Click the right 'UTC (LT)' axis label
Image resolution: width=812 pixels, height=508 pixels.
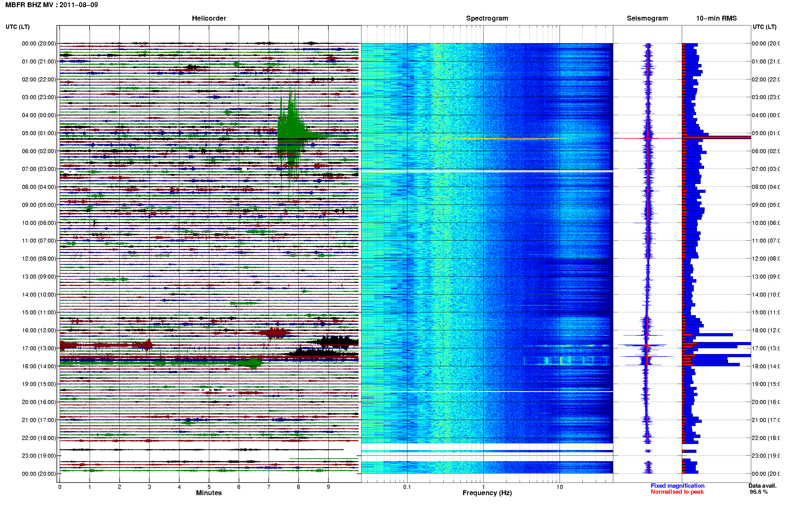point(764,27)
